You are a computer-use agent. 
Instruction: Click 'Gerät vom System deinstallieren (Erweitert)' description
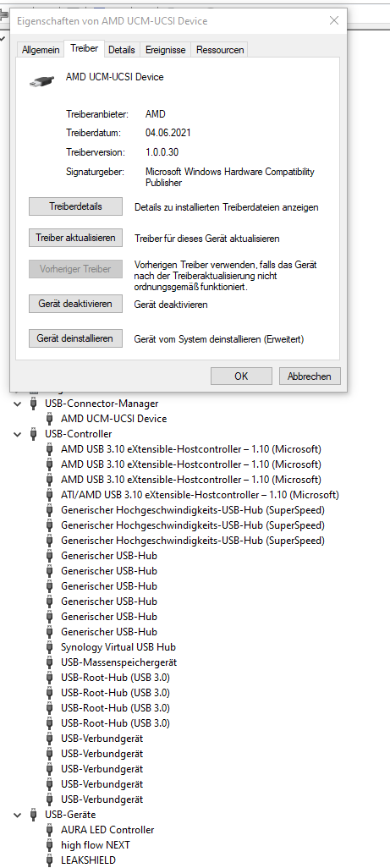coord(219,338)
